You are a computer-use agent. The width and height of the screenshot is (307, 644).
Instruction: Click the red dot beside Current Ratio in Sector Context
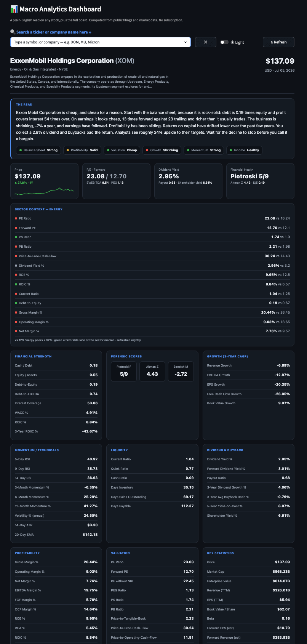tap(16, 294)
